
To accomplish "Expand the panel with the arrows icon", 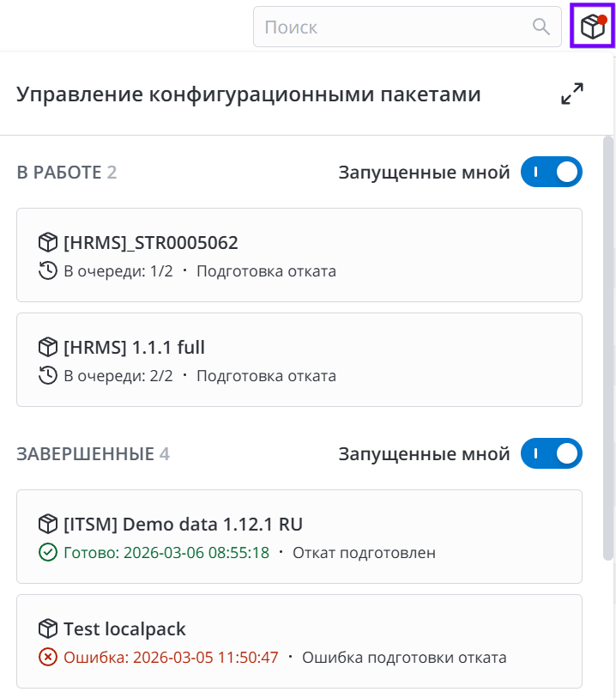I will coord(572,94).
